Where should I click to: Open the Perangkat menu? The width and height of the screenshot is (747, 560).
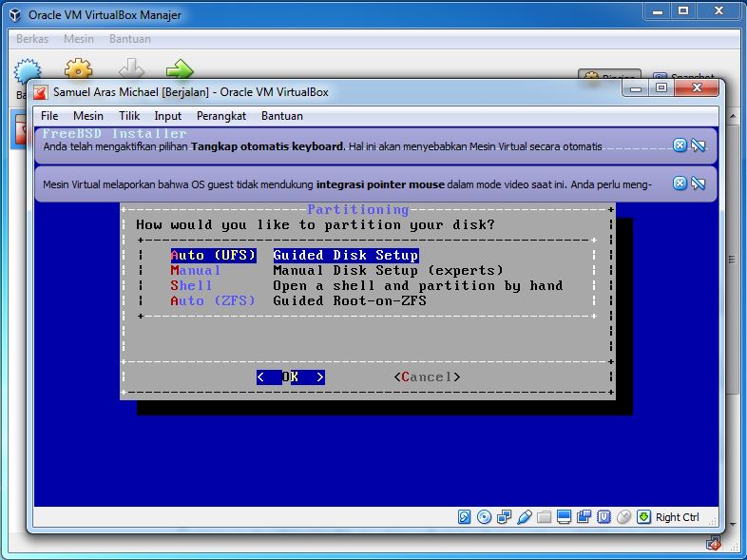221,116
